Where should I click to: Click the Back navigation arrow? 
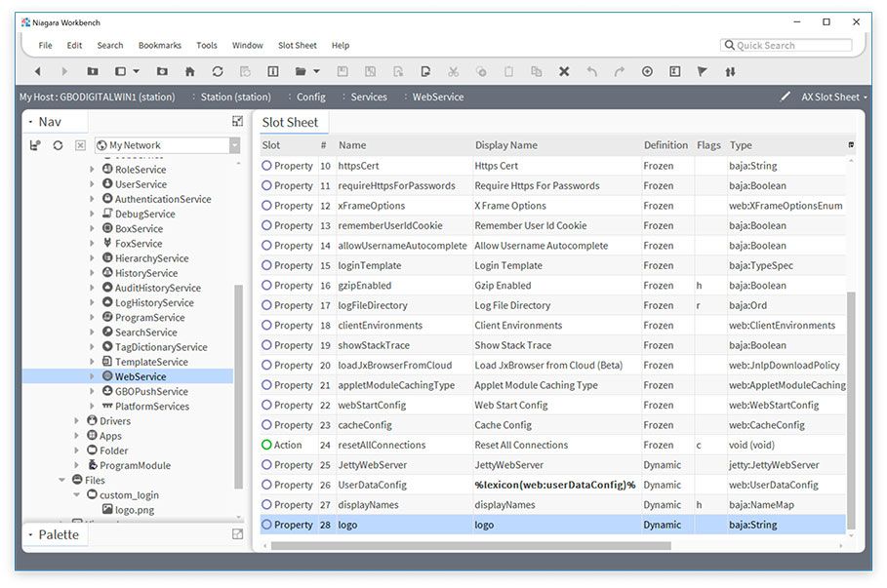tap(37, 71)
